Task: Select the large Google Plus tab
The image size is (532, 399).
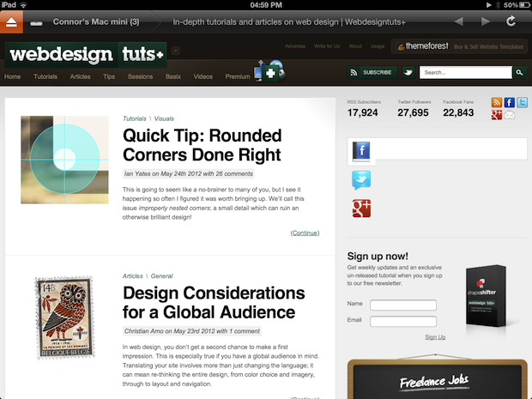Action: point(361,209)
